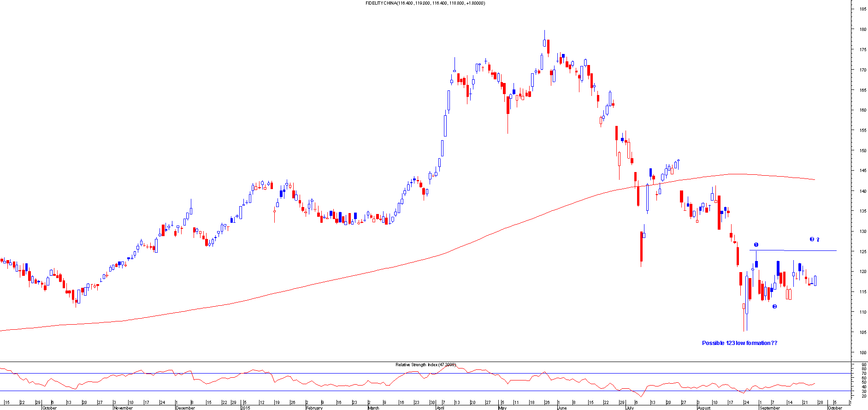
Task: Select the 'Possible 123 low formation??' annotation
Action: pyautogui.click(x=739, y=343)
